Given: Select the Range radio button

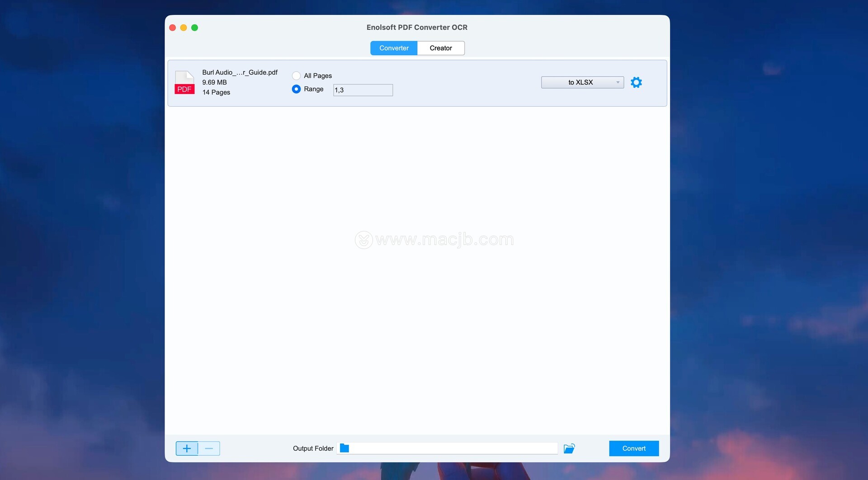Looking at the screenshot, I should point(296,89).
